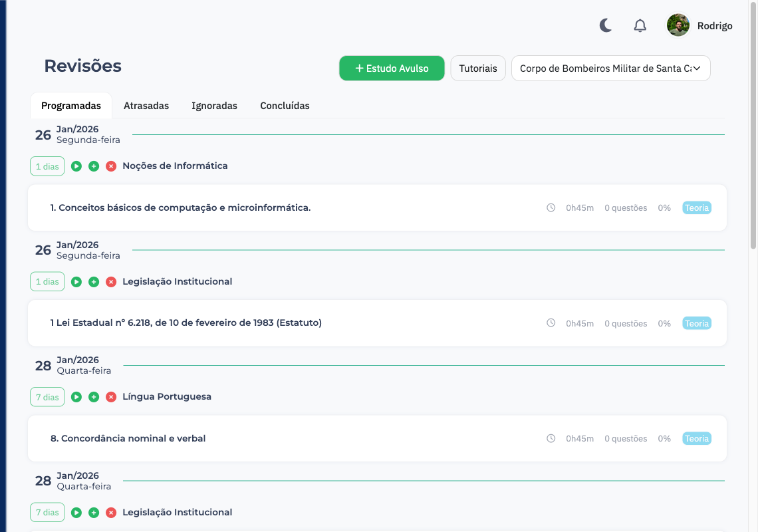Start the Língua Portuguesa review

point(76,397)
